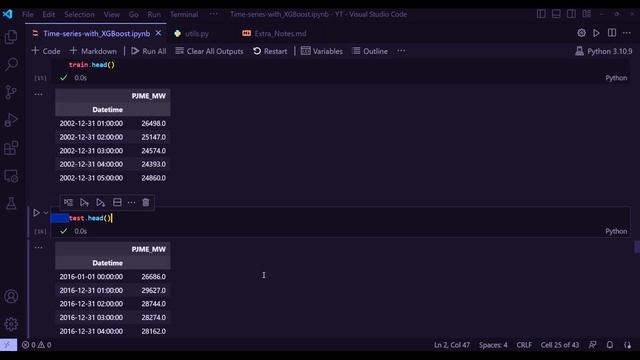Open the Go menu
Image resolution: width=640 pixels, height=360 pixels.
pos(133,14)
